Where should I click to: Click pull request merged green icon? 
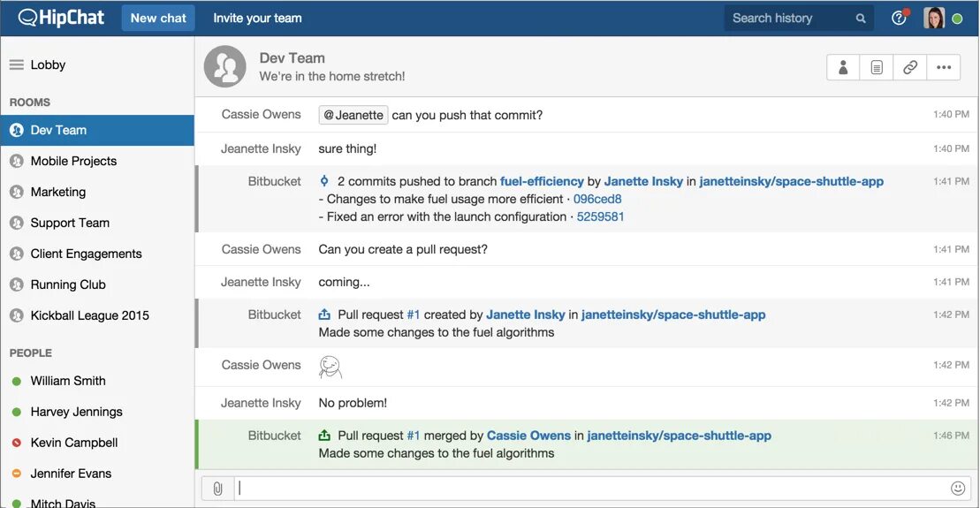(323, 435)
